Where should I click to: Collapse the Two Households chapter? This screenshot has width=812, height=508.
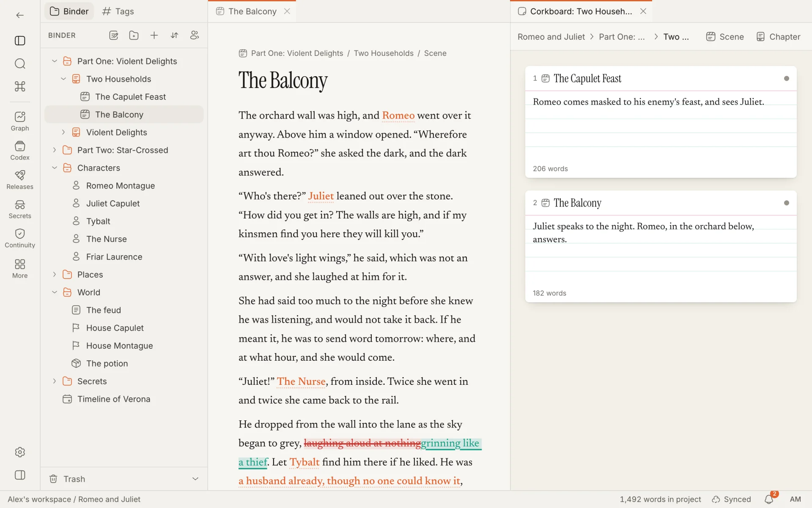[63, 79]
